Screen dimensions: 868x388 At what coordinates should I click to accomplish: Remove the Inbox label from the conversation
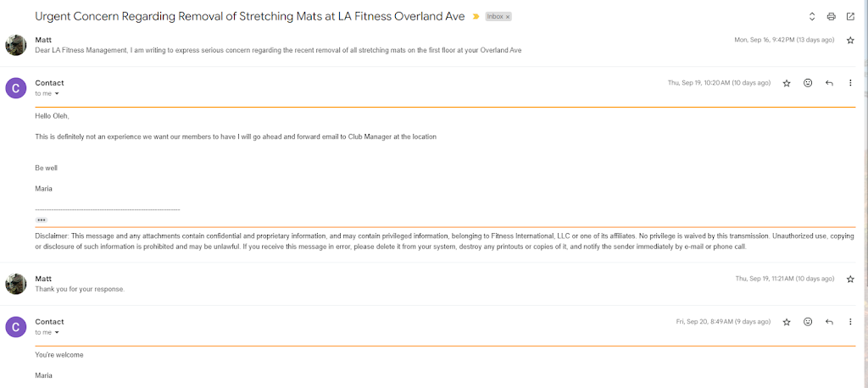click(x=508, y=17)
